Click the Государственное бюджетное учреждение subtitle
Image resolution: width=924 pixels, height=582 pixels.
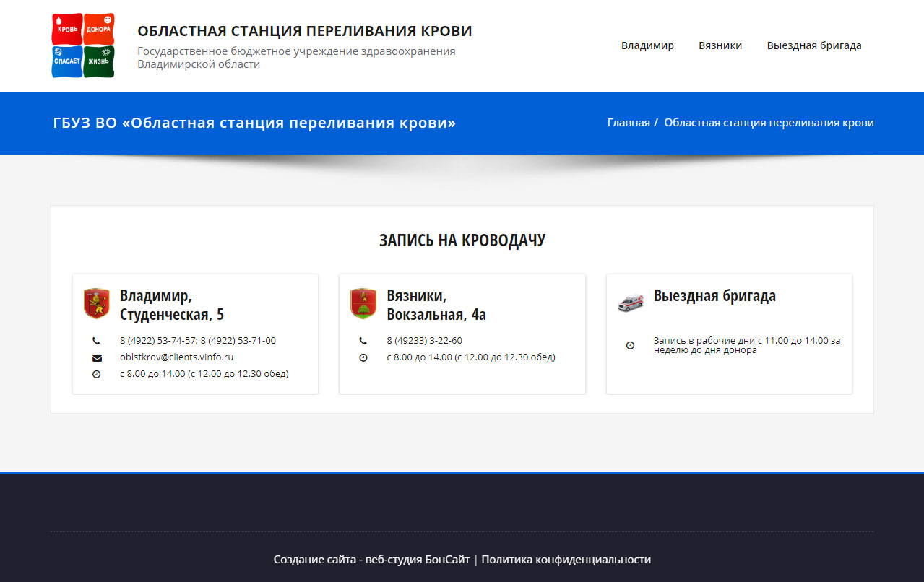(296, 58)
